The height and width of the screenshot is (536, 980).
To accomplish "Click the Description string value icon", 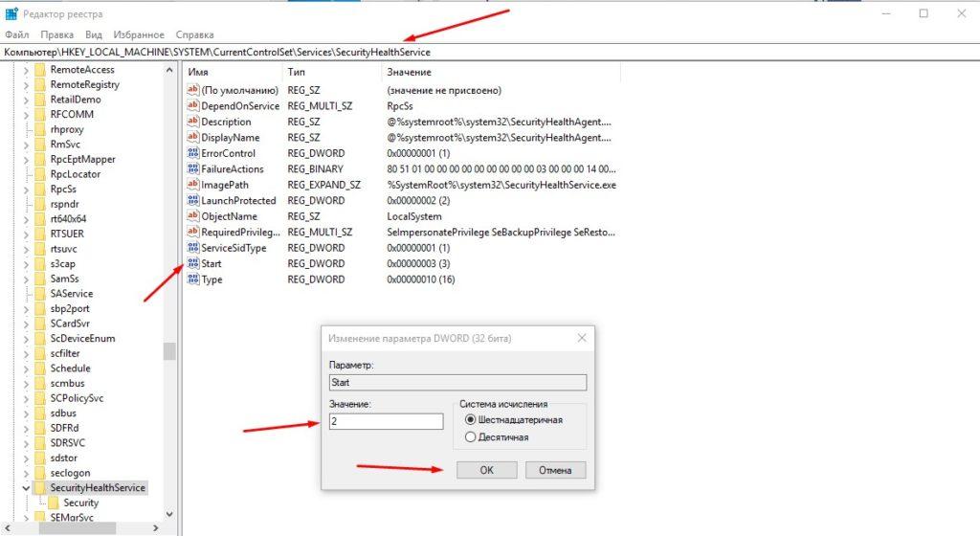I will coord(192,122).
